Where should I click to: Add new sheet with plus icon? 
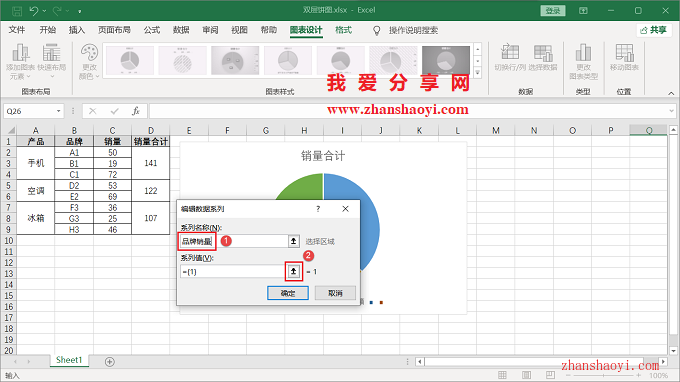pyautogui.click(x=110, y=362)
